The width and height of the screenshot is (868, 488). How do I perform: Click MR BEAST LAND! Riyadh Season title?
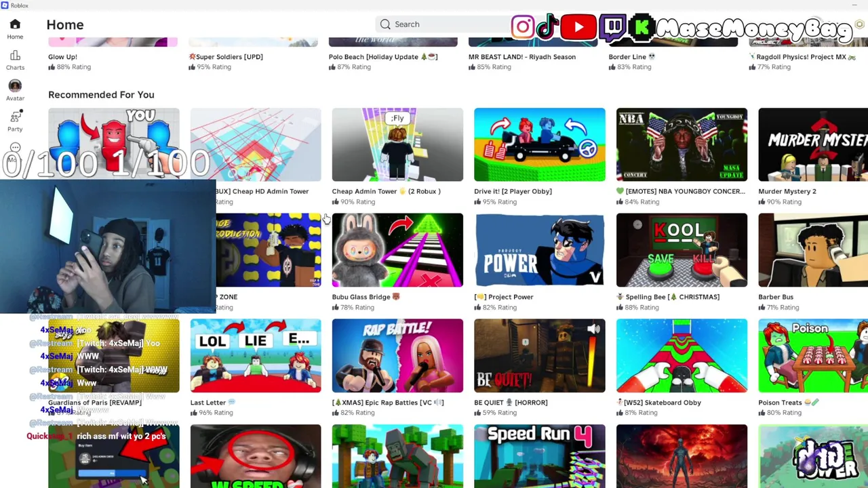coord(522,57)
